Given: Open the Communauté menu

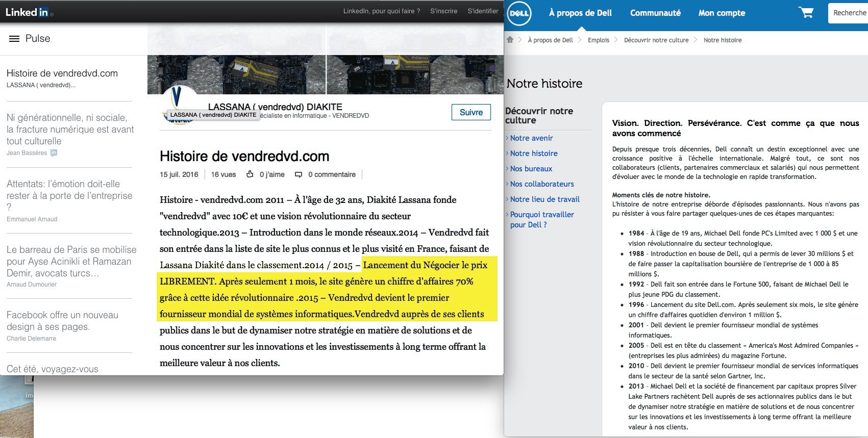Looking at the screenshot, I should [655, 13].
